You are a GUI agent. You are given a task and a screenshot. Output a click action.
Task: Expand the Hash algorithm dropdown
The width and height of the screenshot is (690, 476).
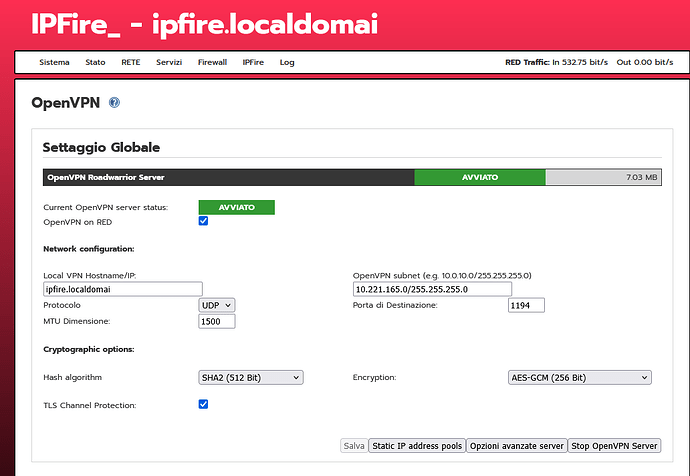[251, 377]
